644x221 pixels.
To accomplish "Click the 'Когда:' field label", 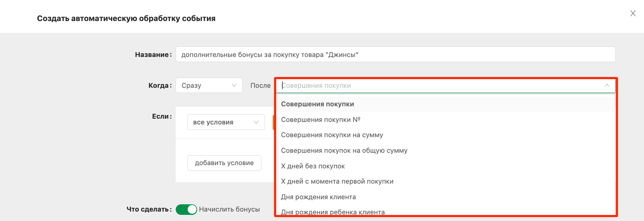I will [160, 86].
